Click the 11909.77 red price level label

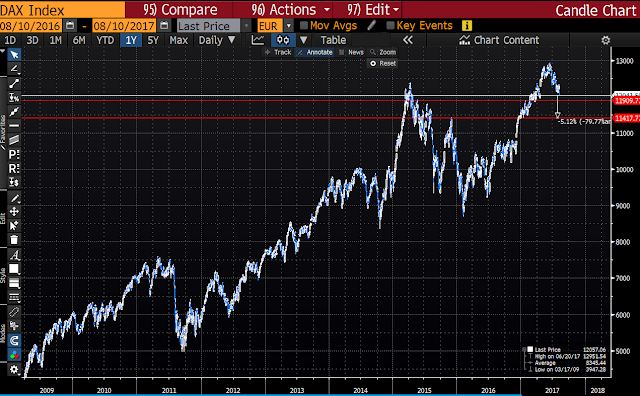[627, 100]
